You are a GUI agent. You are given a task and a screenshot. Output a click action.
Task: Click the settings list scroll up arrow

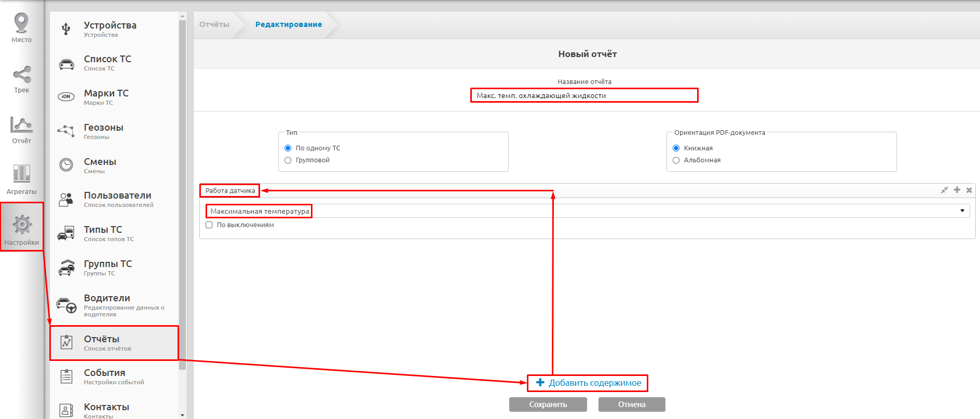point(182,16)
